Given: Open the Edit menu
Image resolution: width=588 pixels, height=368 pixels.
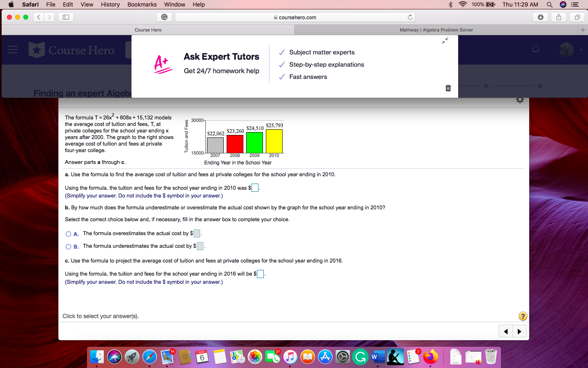Looking at the screenshot, I should [68, 4].
